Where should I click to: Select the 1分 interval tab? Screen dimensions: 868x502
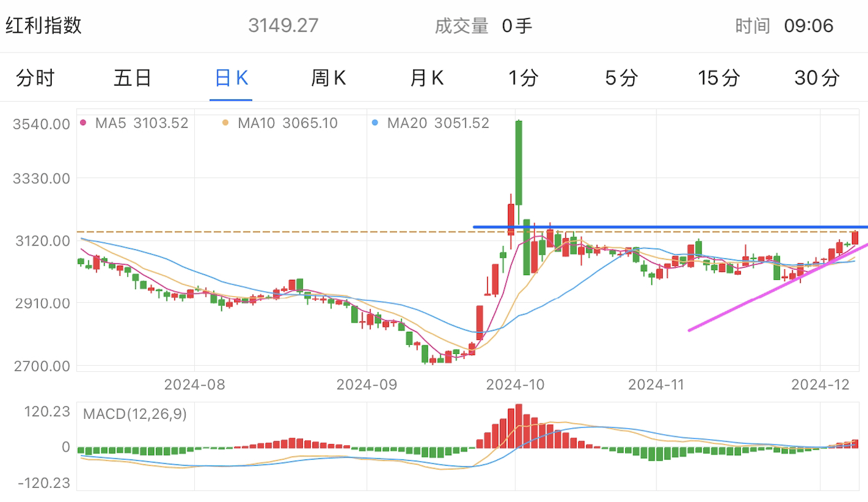[x=523, y=78]
